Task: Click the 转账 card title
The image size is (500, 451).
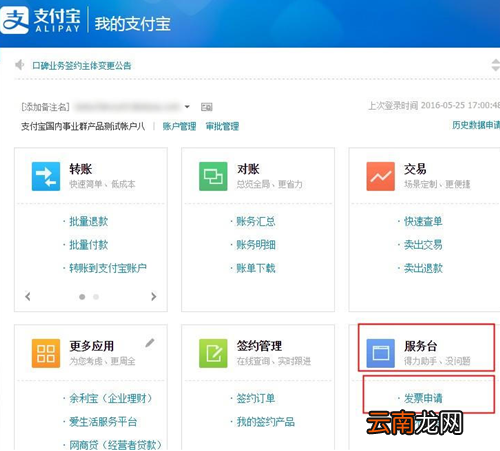Action: (81, 169)
